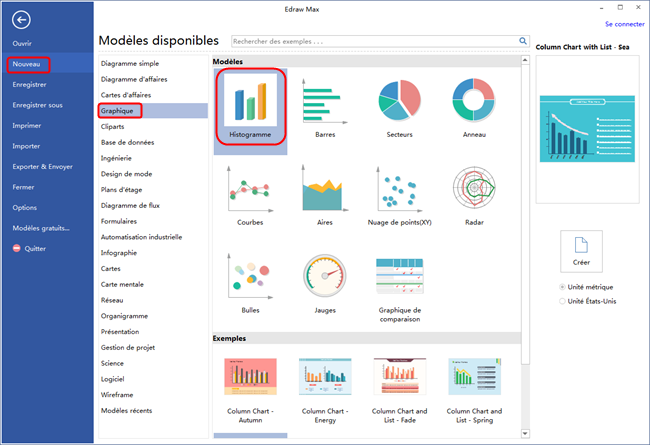Select the Unité États-Unis radio button
The height and width of the screenshot is (445, 650).
click(x=563, y=301)
